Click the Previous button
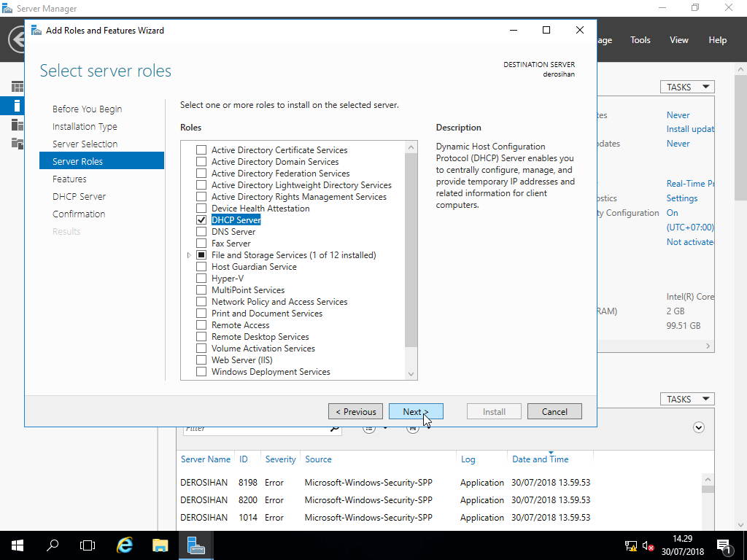This screenshot has width=747, height=560. click(355, 411)
